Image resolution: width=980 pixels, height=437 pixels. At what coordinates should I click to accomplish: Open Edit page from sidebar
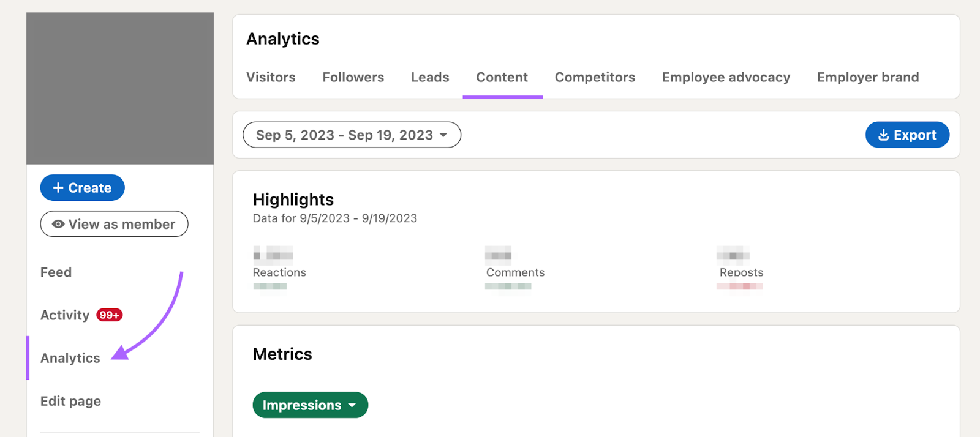tap(70, 401)
